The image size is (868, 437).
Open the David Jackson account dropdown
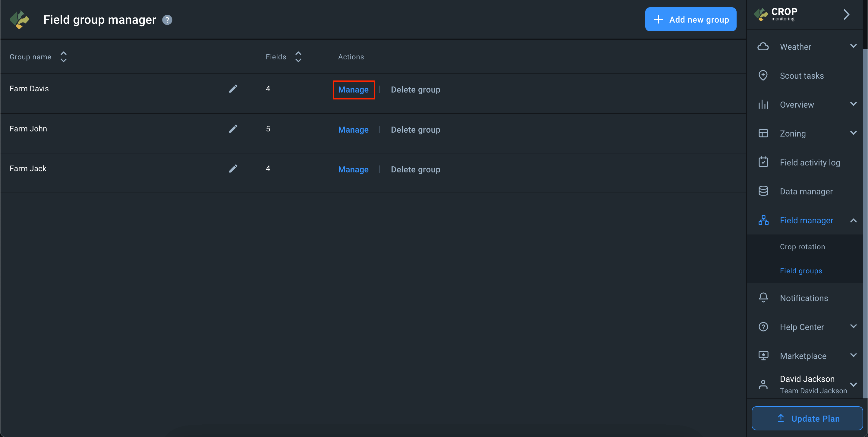point(853,385)
